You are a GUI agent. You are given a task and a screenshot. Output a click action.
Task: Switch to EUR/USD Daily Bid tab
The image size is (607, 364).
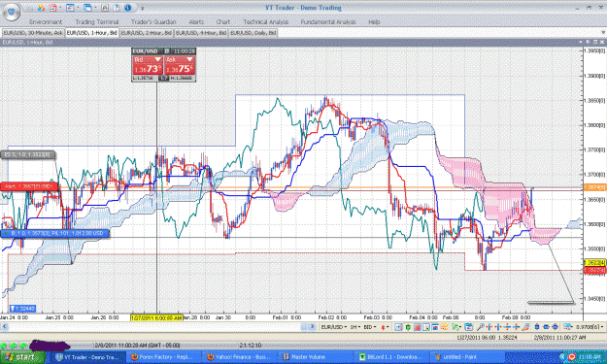click(x=253, y=33)
